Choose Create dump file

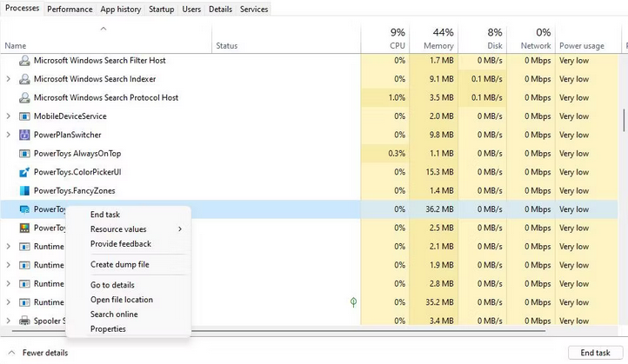(x=119, y=264)
